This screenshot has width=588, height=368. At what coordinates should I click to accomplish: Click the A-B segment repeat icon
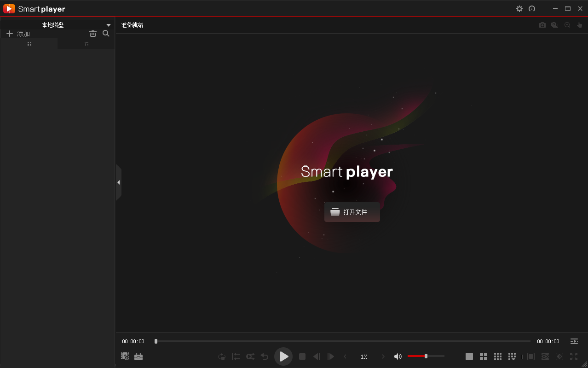click(x=236, y=356)
